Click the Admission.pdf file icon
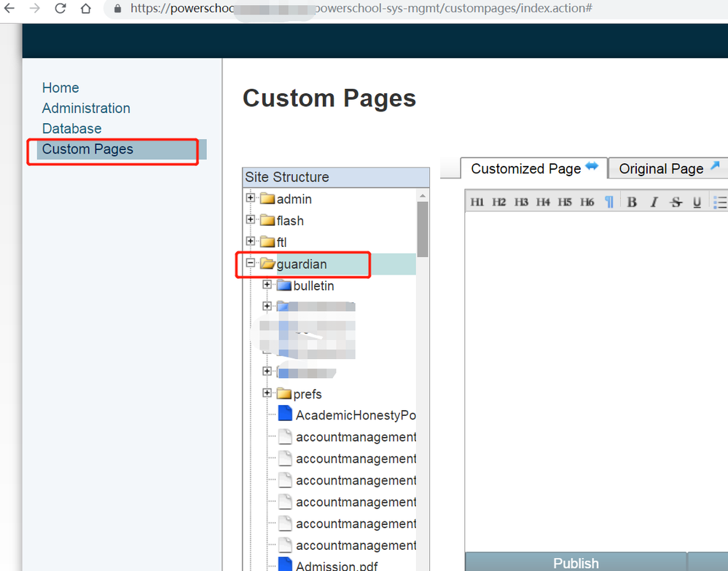 click(x=285, y=564)
